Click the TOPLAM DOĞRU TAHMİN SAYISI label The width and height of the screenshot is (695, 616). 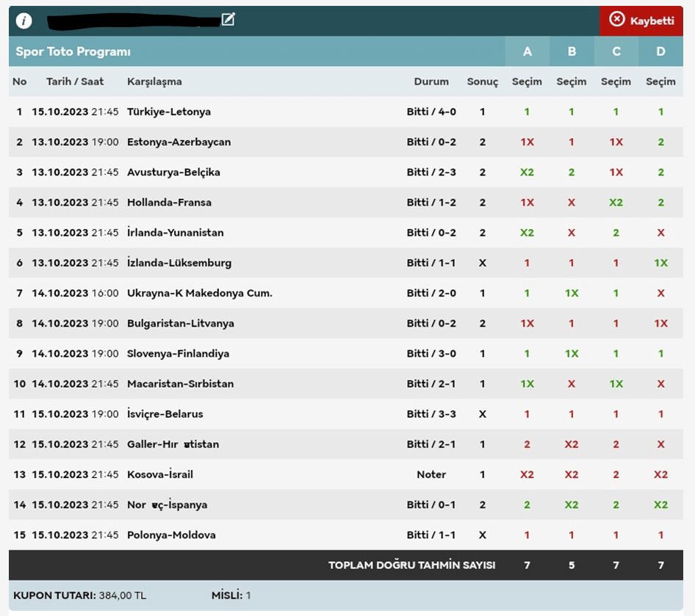click(411, 565)
